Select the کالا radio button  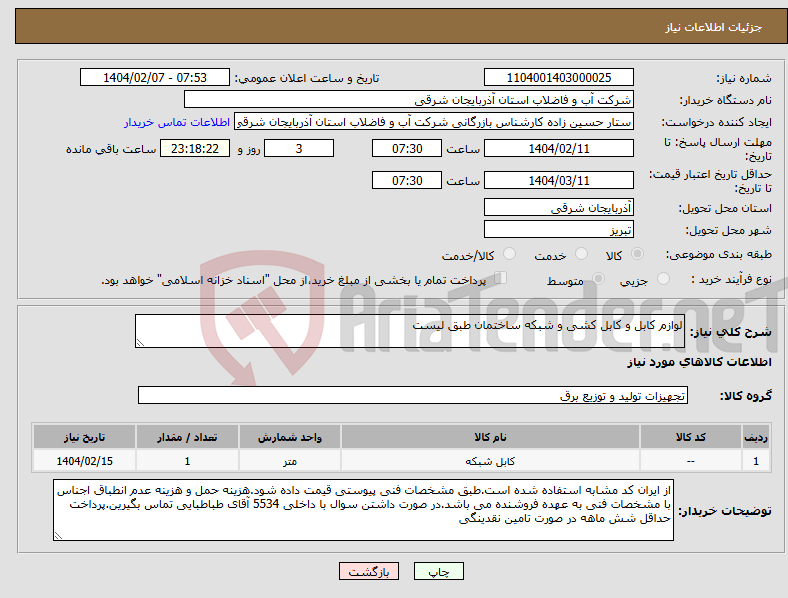click(637, 254)
